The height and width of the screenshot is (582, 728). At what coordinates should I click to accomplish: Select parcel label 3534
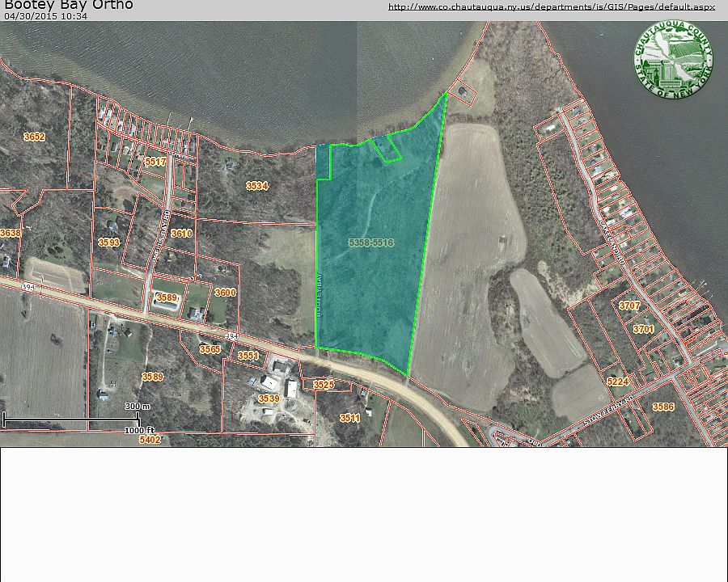click(256, 186)
